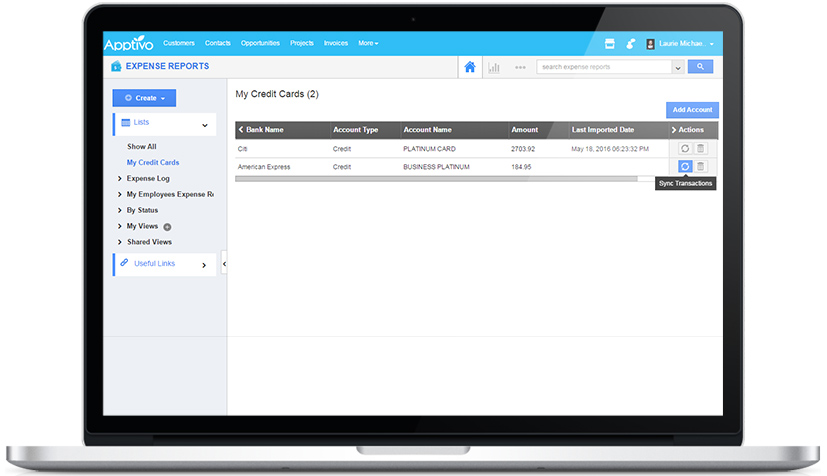Select the Show All link
The width and height of the screenshot is (827, 476).
[x=141, y=146]
